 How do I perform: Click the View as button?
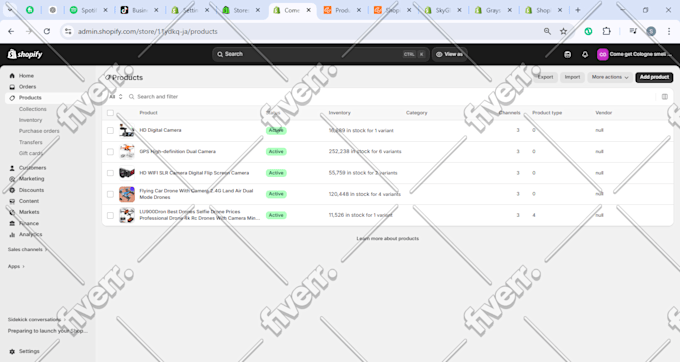[x=449, y=54]
